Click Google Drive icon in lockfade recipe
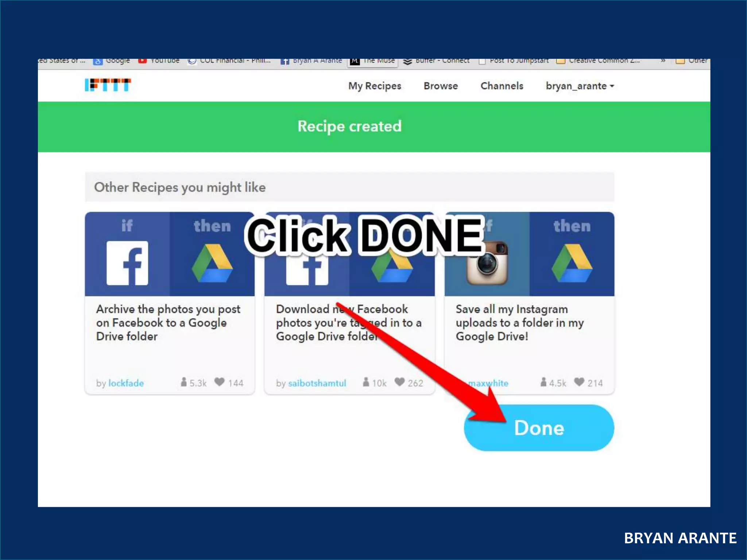 212,264
